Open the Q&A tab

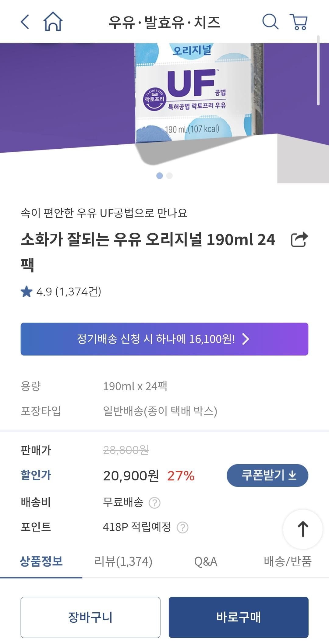pos(206,561)
